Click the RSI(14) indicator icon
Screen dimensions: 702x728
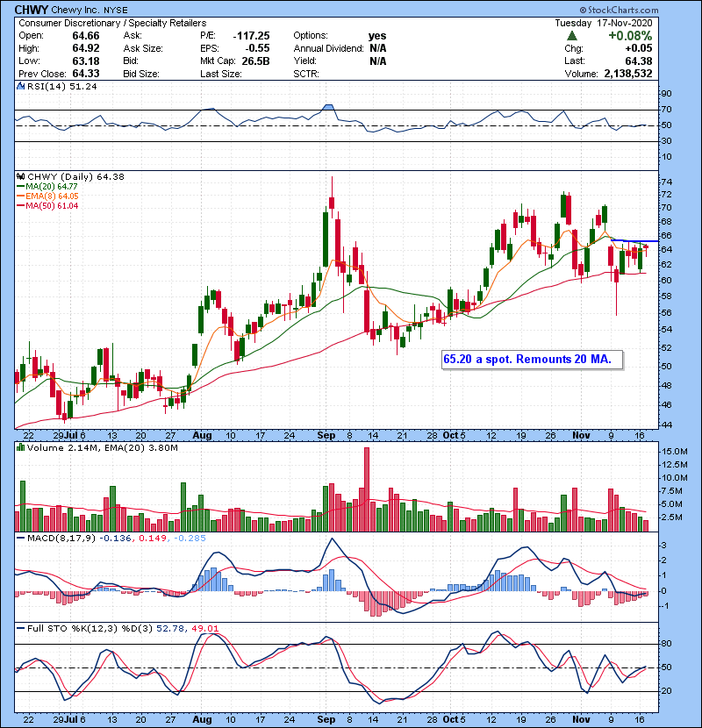[x=20, y=86]
